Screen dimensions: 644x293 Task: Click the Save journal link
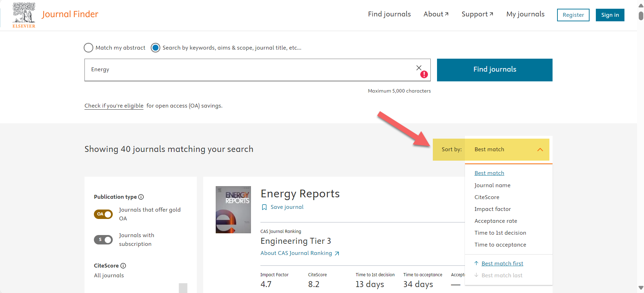[287, 207]
